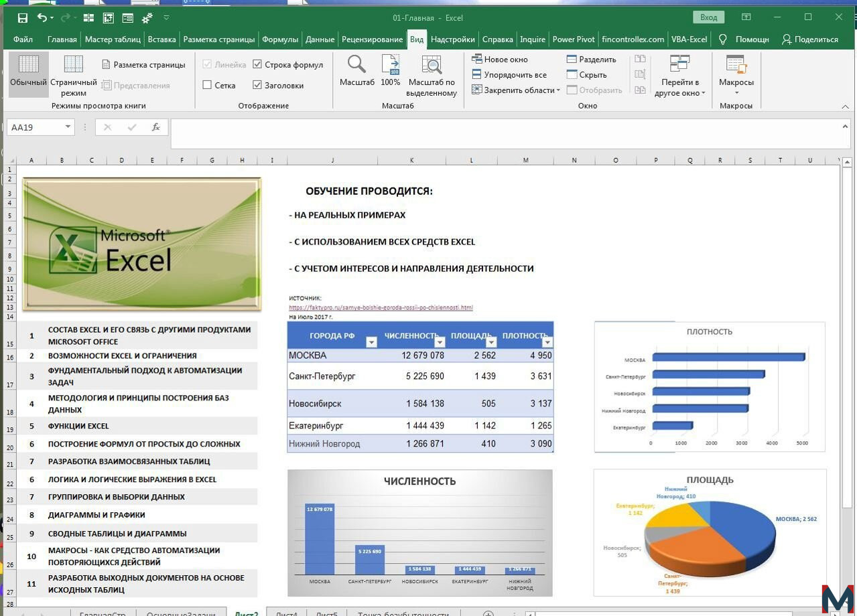Open the Name Box dropdown arrow
Screen dimensions: 857x616
click(x=68, y=127)
